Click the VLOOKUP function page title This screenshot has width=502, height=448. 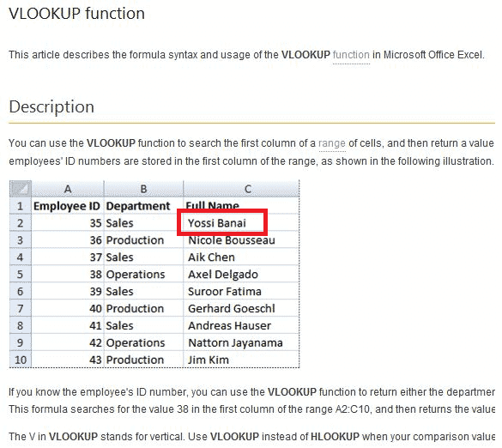click(76, 14)
